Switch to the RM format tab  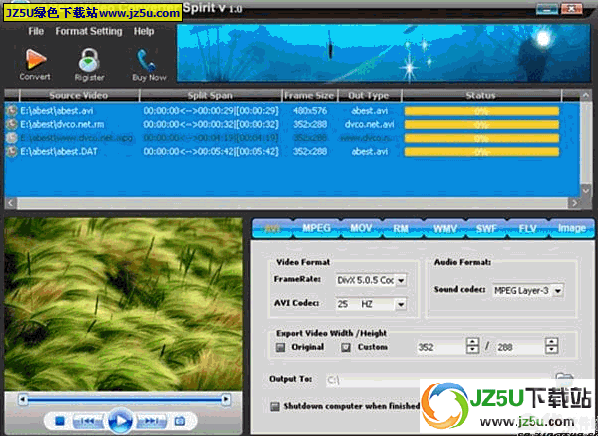401,228
